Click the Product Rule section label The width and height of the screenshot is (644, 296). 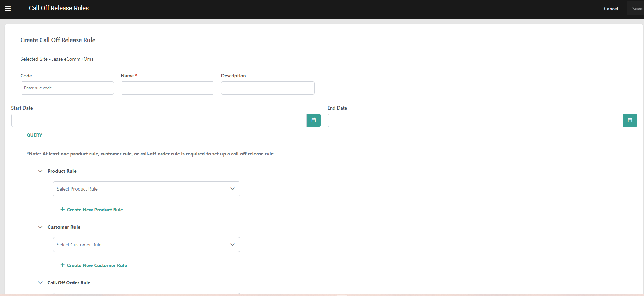(62, 171)
